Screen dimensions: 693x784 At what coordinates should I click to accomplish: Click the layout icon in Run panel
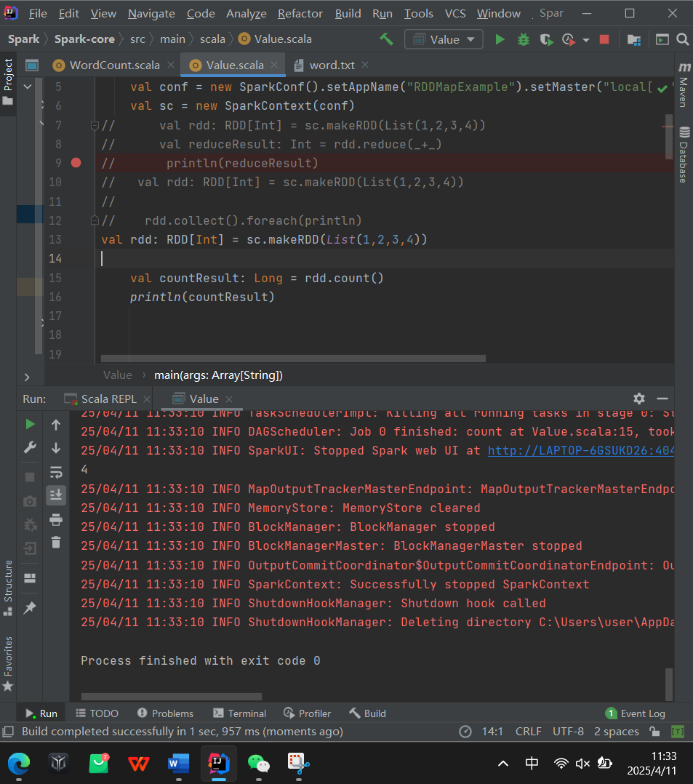point(30,578)
